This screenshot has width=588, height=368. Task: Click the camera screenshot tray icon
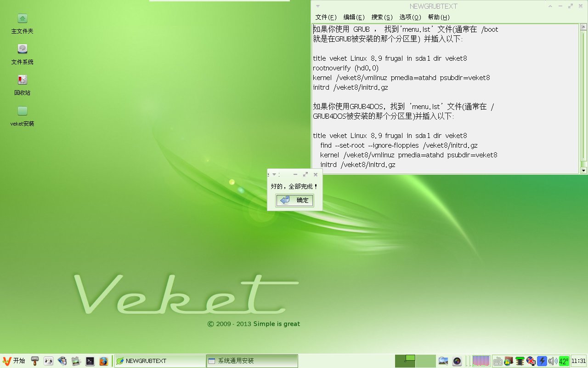(457, 361)
